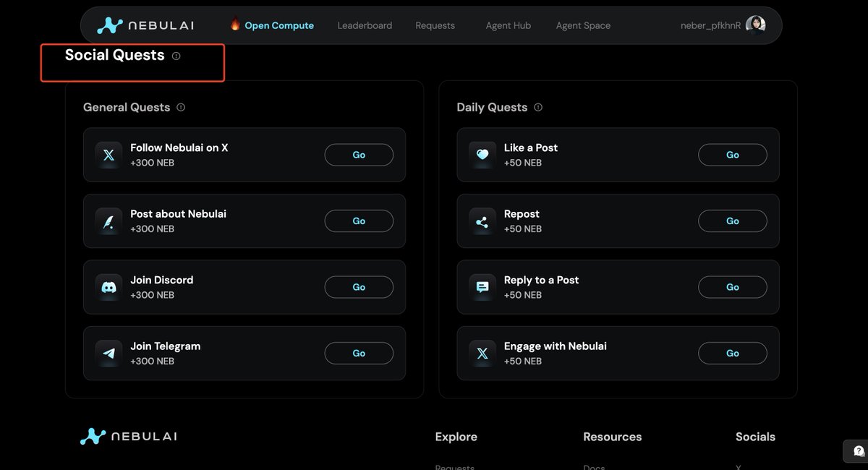868x470 pixels.
Task: Click the info icon next to Social Quests
Action: point(176,56)
